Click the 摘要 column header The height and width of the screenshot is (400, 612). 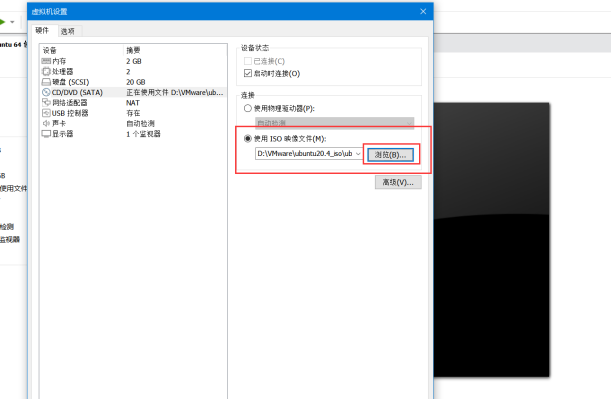(133, 50)
